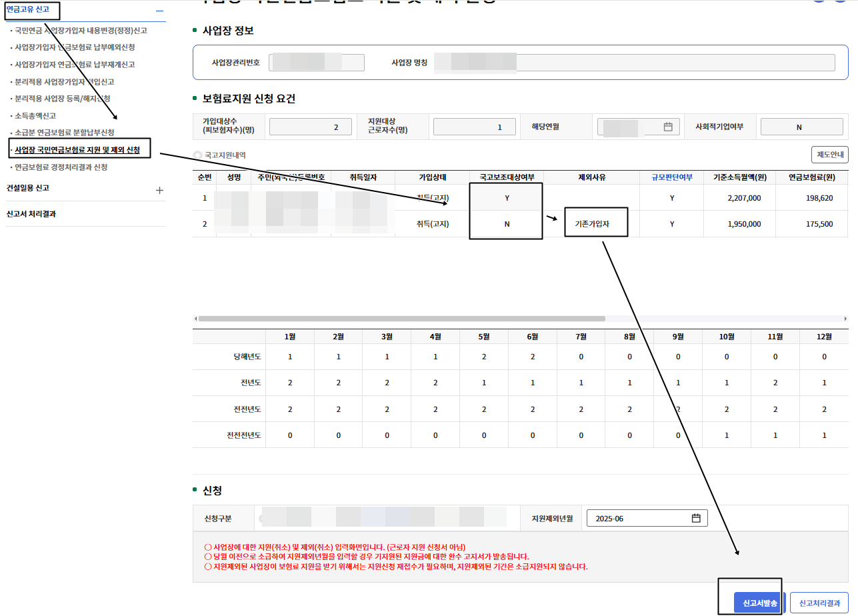Click the 사업장 정보 section heading
Image resolution: width=858 pixels, height=616 pixels.
click(x=228, y=31)
